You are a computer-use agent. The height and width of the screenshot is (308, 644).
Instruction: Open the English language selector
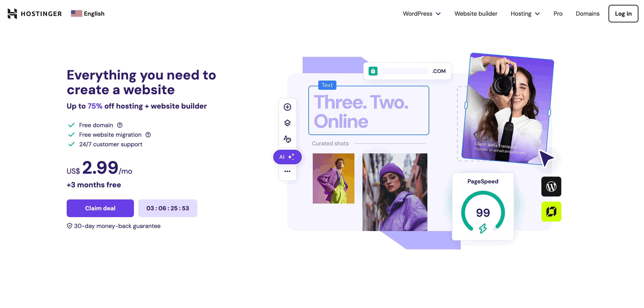pos(88,13)
